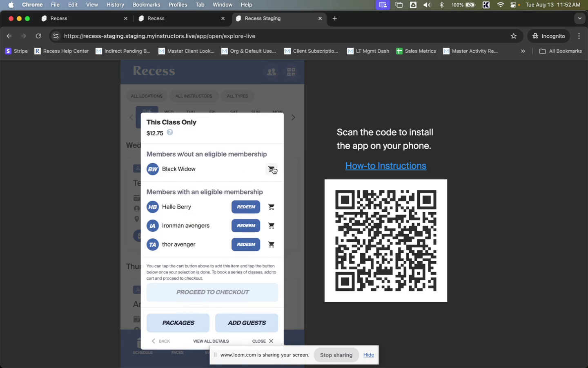Screen dimensions: 588x368
Task: Open the Stripe bookmark
Action: (x=16, y=51)
